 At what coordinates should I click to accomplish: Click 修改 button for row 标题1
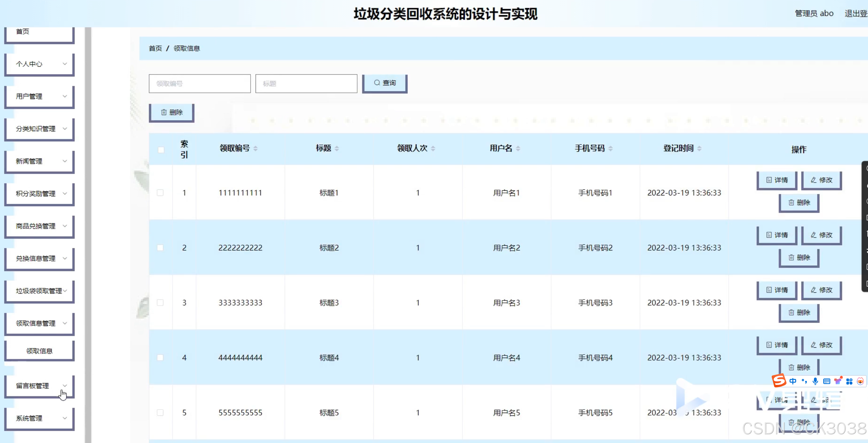tap(821, 180)
